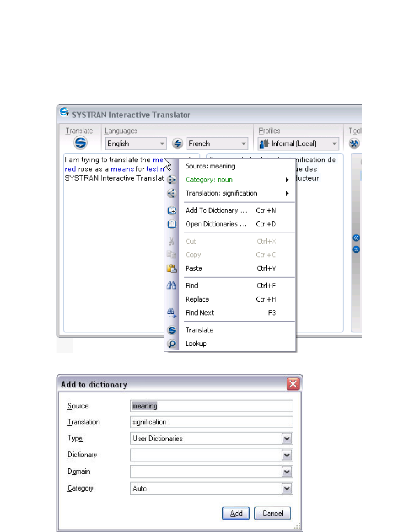The height and width of the screenshot is (532, 409).
Task: Click the Translation signification menu icon
Action: tap(171, 193)
